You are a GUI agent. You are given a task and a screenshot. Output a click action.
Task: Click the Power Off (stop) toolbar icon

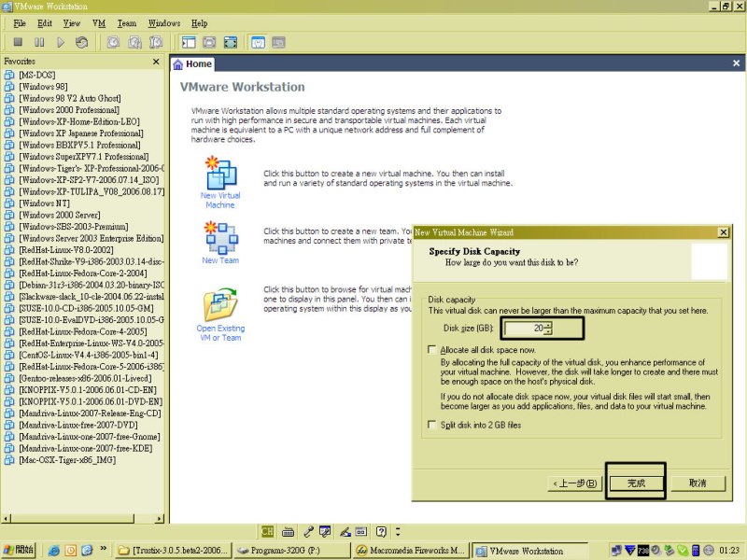tap(18, 42)
